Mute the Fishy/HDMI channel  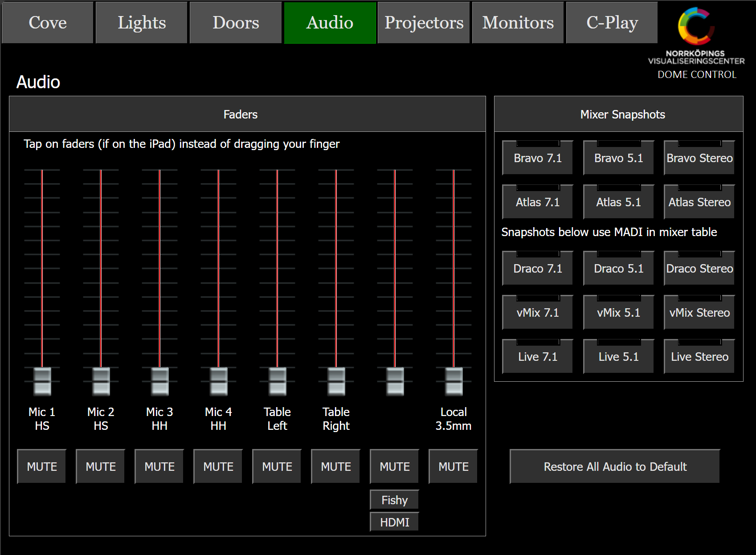pos(395,466)
